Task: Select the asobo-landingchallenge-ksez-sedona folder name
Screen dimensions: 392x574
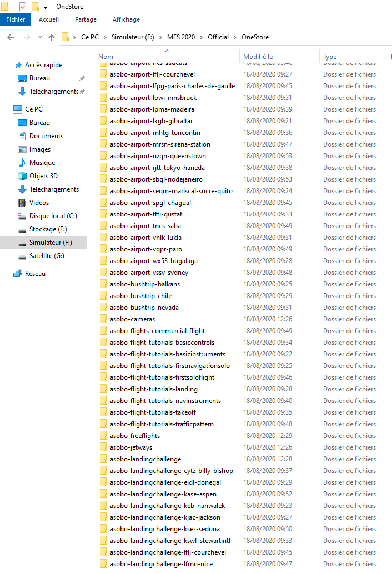Action: [x=165, y=529]
